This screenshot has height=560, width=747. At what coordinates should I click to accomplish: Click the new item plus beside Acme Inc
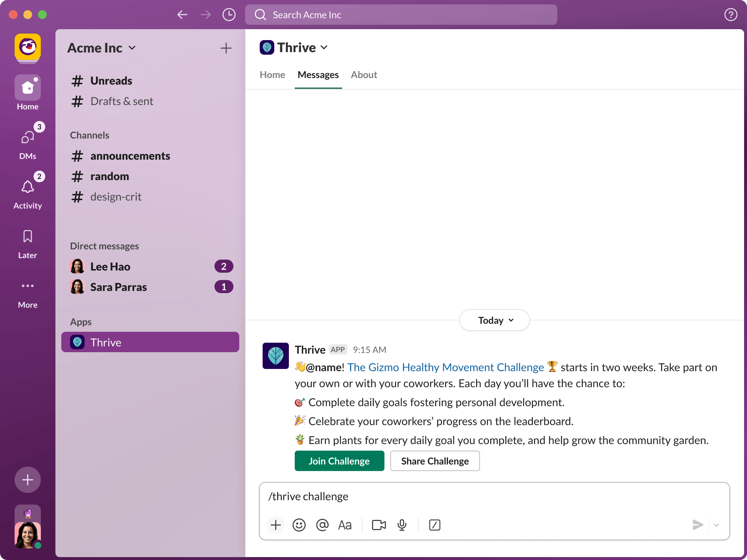[226, 48]
